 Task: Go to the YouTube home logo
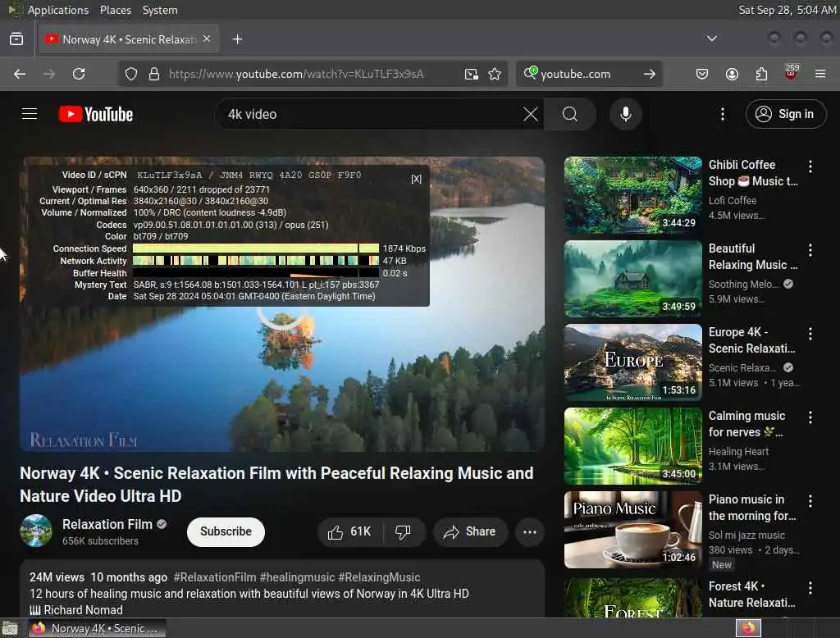coord(96,114)
